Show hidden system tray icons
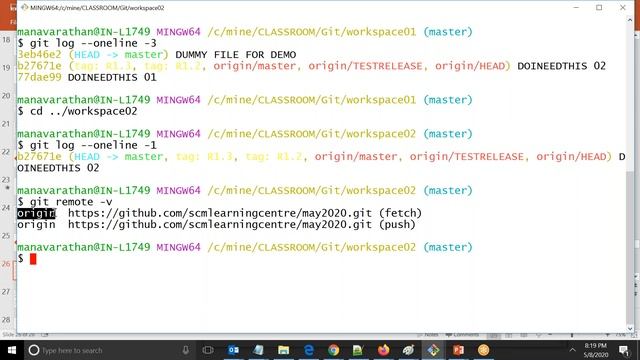Viewport: 640px width, 360px height. (x=572, y=350)
